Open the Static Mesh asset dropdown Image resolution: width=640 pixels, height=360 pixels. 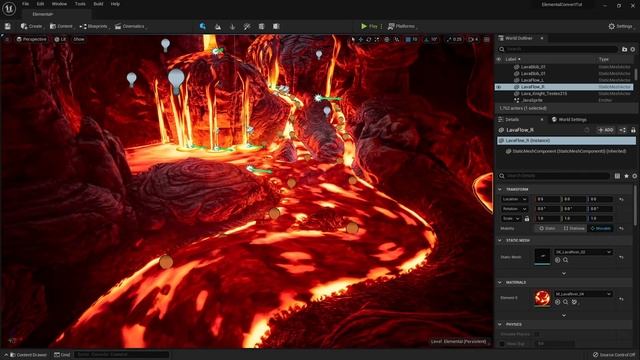583,252
